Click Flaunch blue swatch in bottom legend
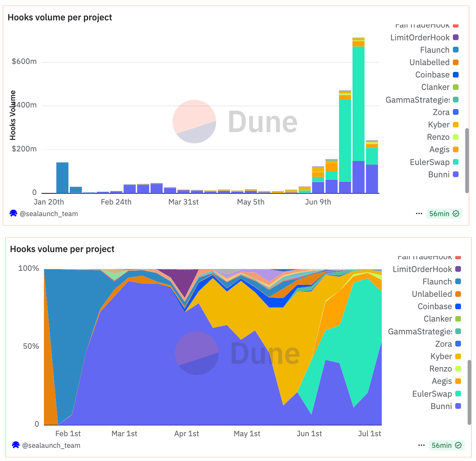This screenshot has height=461, width=476. pyautogui.click(x=458, y=282)
